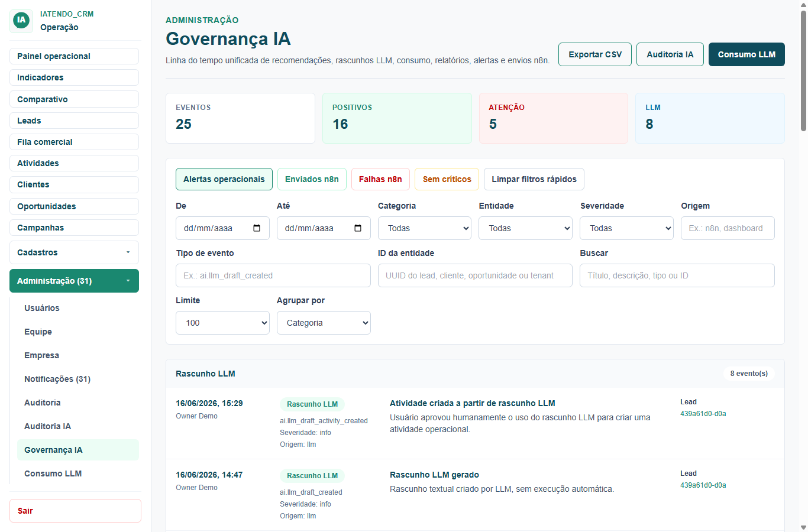Open Painel operacional page
The height and width of the screenshot is (532, 808).
coord(74,56)
